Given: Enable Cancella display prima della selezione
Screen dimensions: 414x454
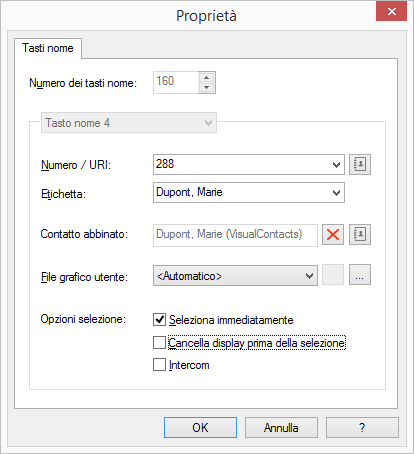Looking at the screenshot, I should click(159, 343).
